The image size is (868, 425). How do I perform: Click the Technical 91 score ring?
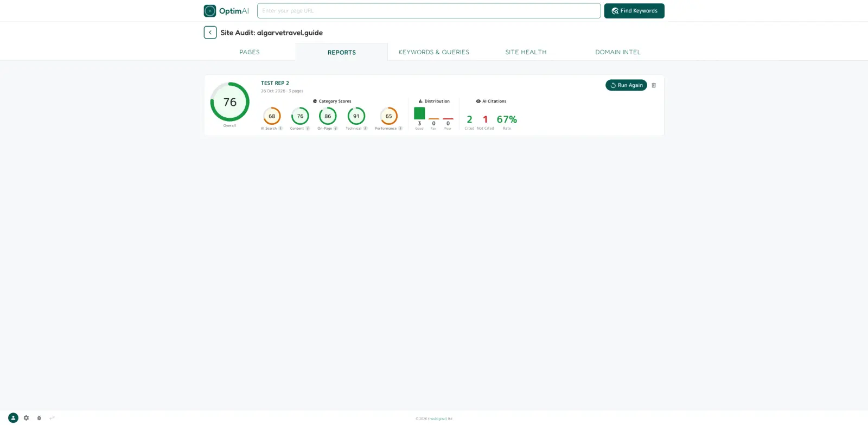click(x=356, y=116)
